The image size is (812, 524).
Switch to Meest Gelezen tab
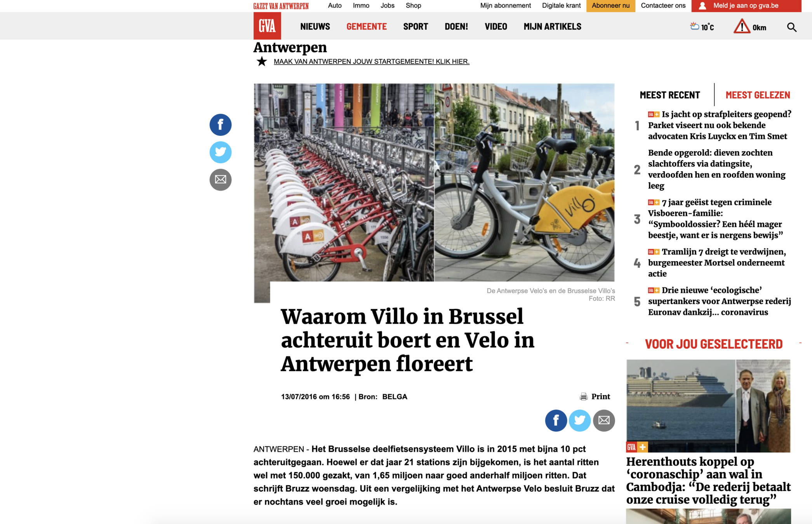758,95
